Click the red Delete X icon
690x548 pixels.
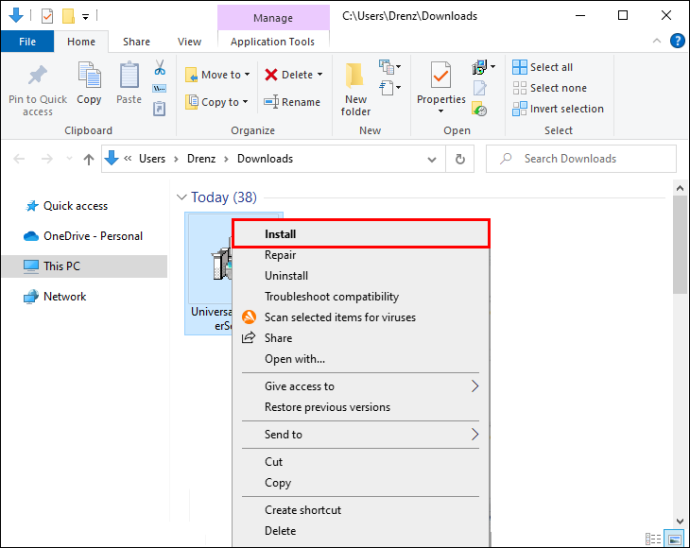pos(271,75)
